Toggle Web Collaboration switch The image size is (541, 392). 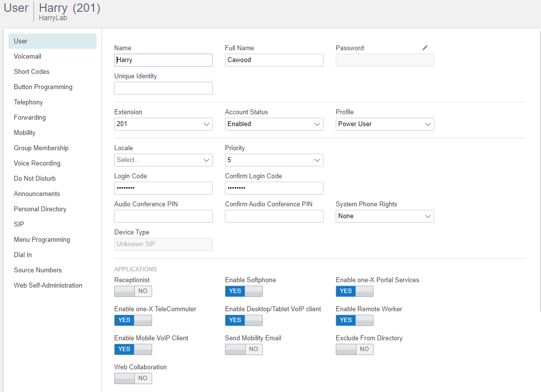coord(133,378)
